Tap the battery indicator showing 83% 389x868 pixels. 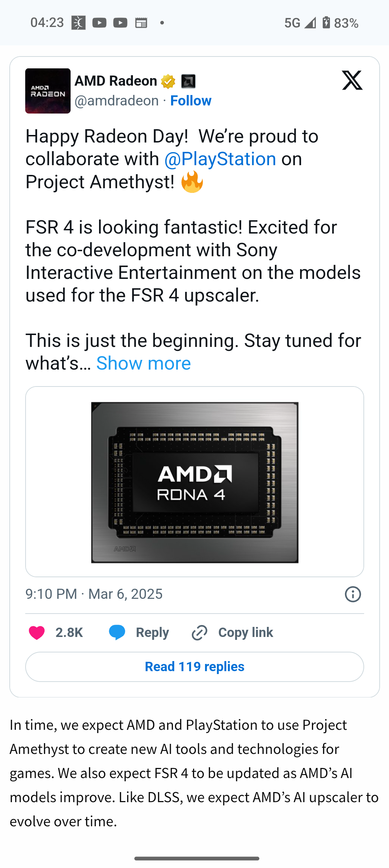pos(340,23)
